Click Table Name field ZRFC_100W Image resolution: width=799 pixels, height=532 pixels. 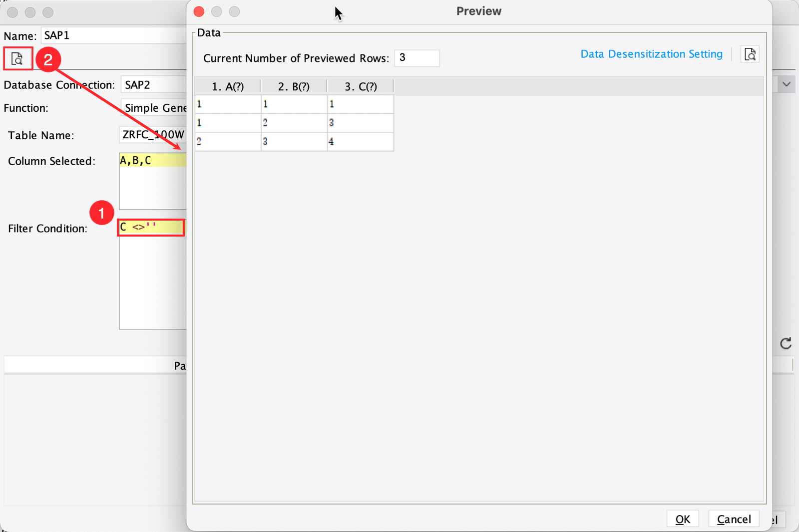click(x=153, y=135)
